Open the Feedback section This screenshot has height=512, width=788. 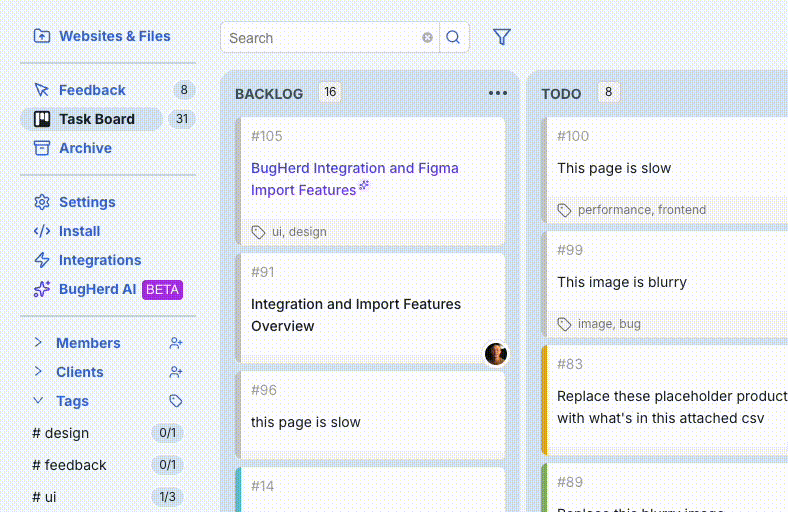(92, 90)
